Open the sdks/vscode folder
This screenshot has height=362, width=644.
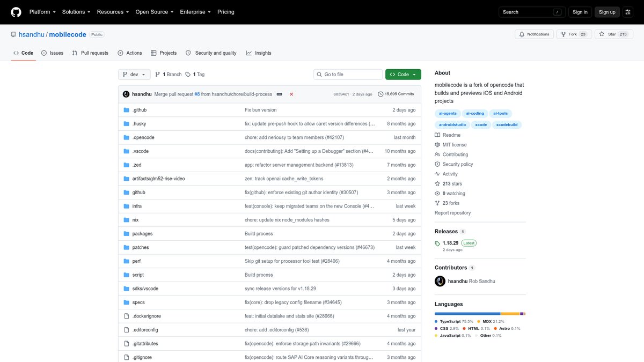pyautogui.click(x=145, y=289)
